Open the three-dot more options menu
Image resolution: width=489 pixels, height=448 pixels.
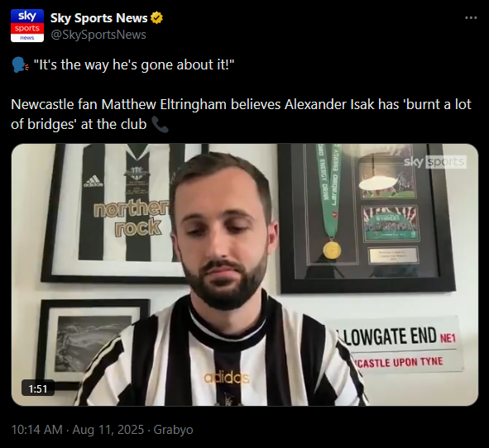click(471, 17)
